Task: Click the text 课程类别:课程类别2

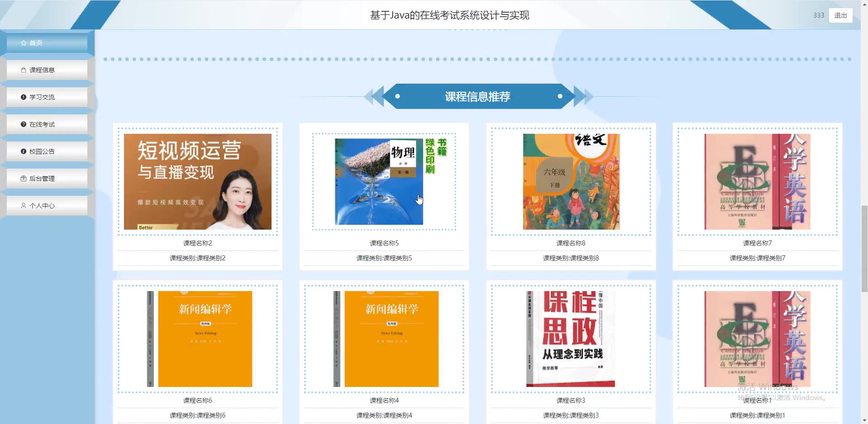Action: point(198,258)
